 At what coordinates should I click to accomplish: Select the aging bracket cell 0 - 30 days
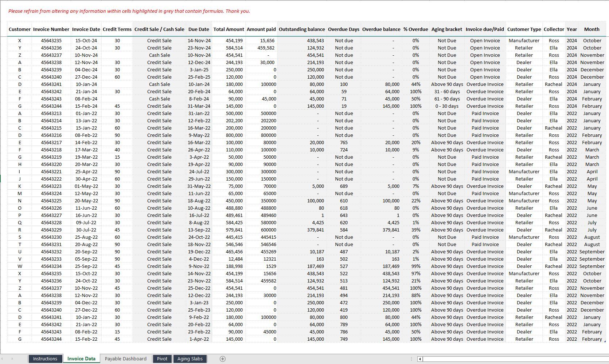pyautogui.click(x=447, y=106)
